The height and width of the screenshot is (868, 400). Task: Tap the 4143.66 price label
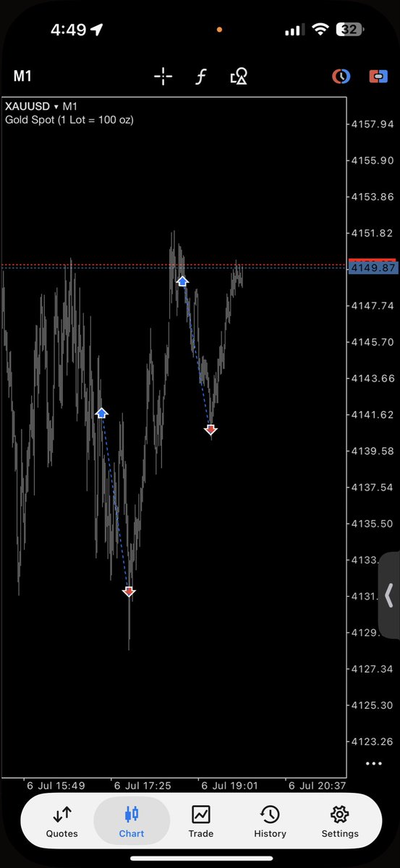pyautogui.click(x=372, y=378)
